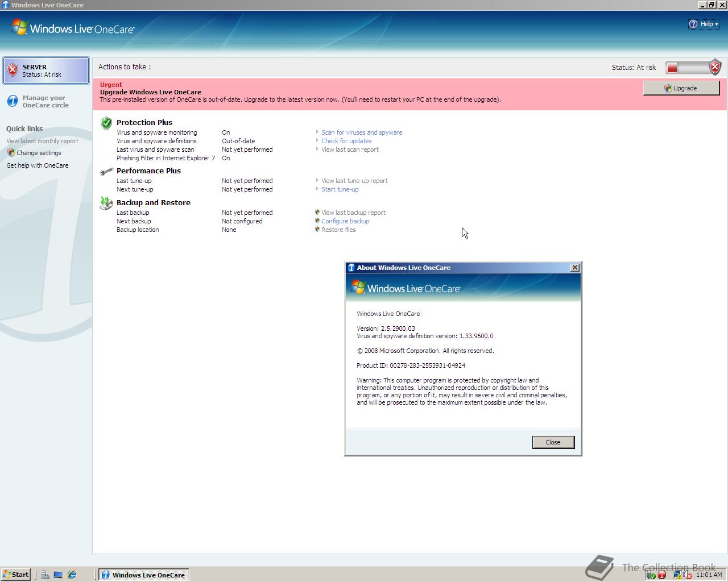Click the red OneCare tray icon
This screenshot has height=582, width=728.
pos(661,575)
